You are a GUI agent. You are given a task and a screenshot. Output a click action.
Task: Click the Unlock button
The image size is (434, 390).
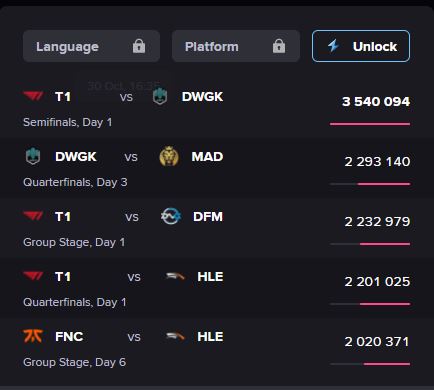(x=361, y=46)
